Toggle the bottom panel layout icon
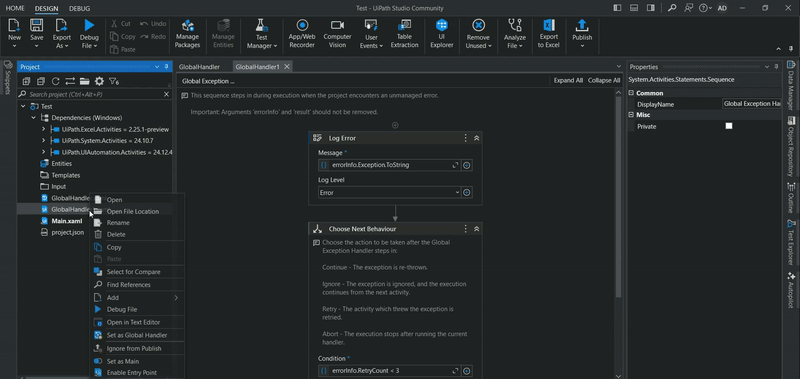Screen dimensions: 800x379 (634, 8)
